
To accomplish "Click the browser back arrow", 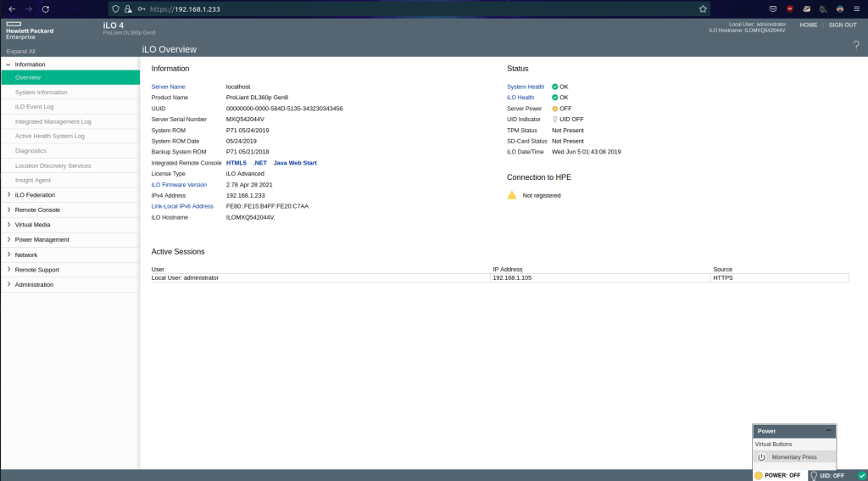I will coord(12,8).
